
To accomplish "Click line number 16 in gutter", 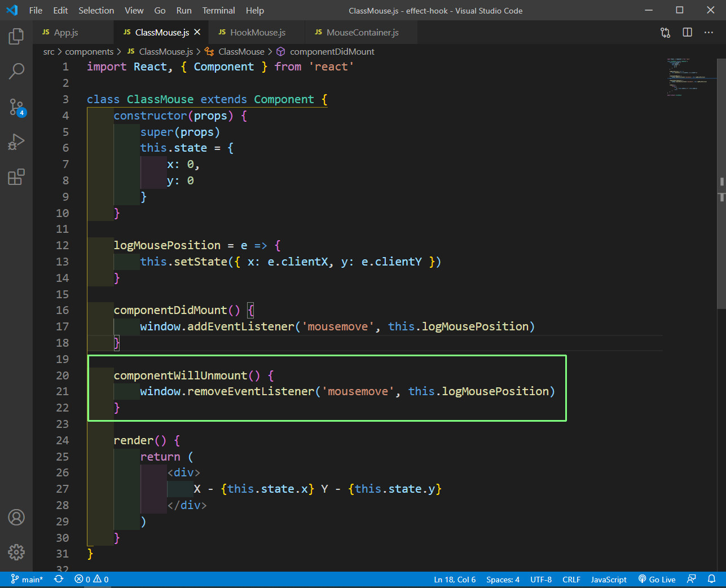I will (62, 310).
